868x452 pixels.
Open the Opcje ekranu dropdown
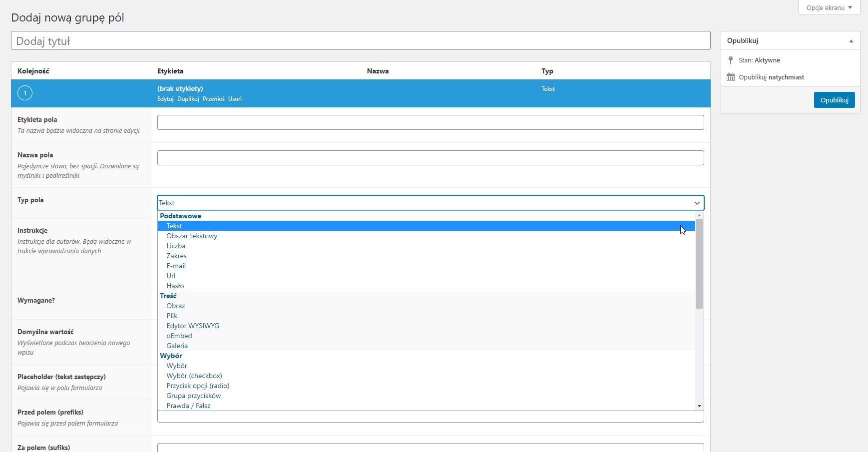click(x=829, y=7)
